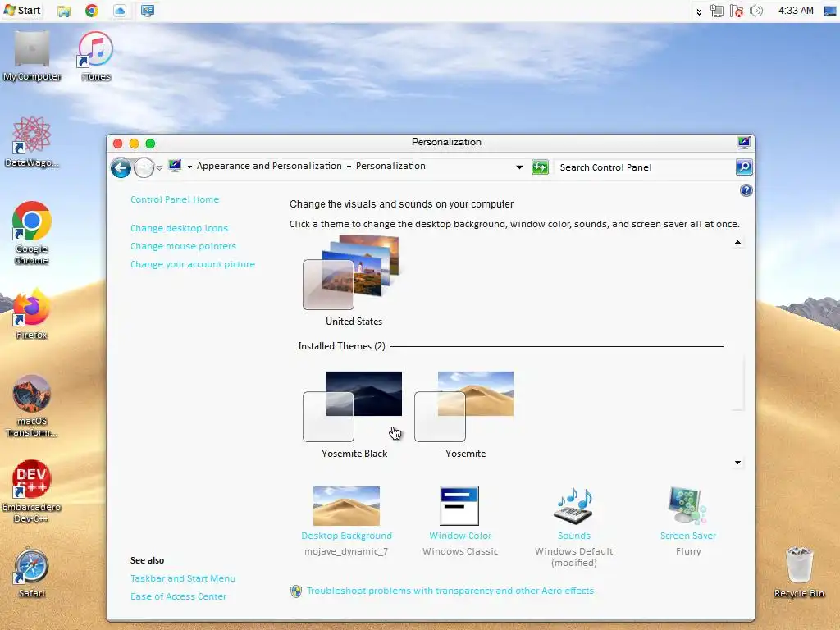This screenshot has width=840, height=630.
Task: Open the Sounds icon
Action: coord(573,505)
